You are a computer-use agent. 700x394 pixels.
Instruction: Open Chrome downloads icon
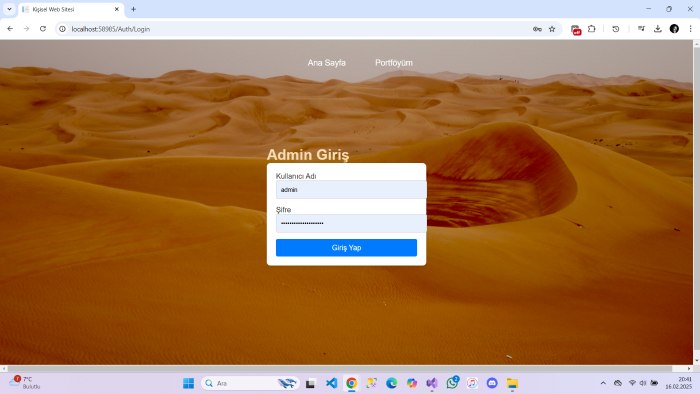[x=658, y=29]
